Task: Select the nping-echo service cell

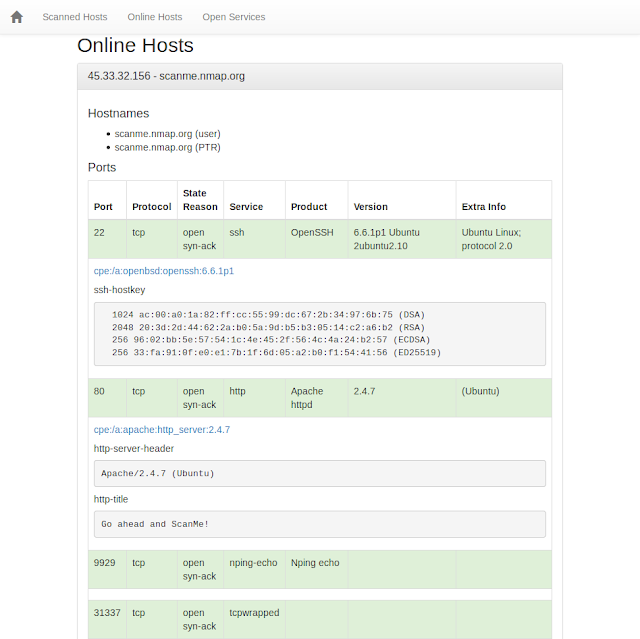Action: click(254, 570)
